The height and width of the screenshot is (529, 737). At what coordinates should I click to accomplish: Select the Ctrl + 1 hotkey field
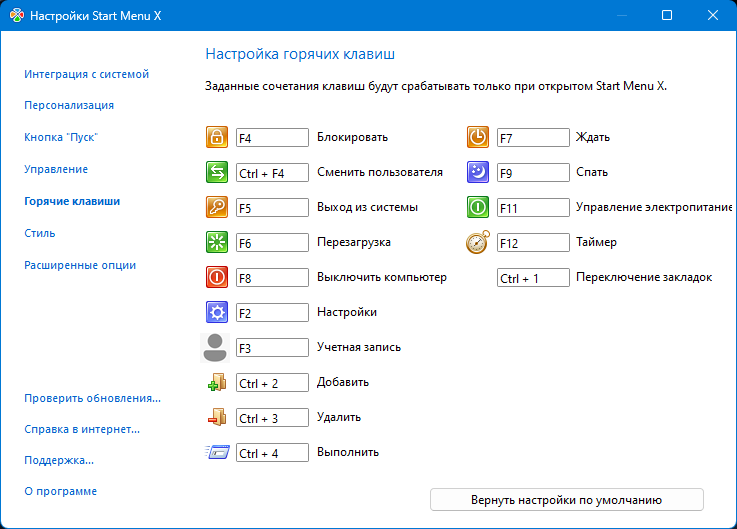pos(533,278)
